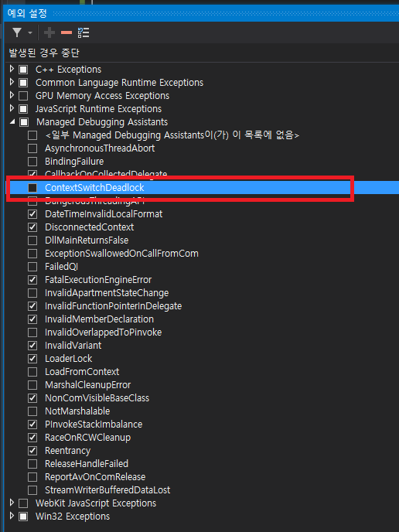The image size is (399, 532).
Task: Check InvalidApartmentStateChange checkbox
Action: click(32, 293)
